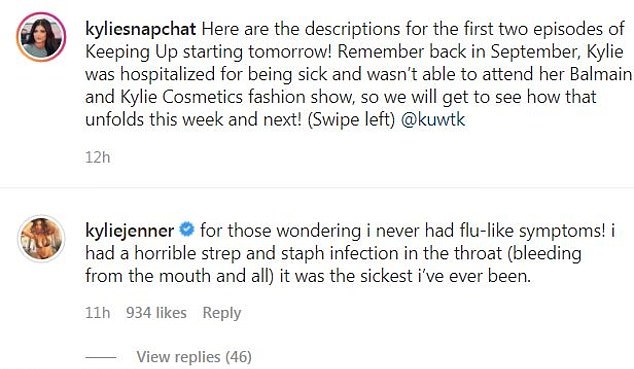Click the blue verified badge beside kyliejenner
This screenshot has width=634, height=369.
pyautogui.click(x=186, y=230)
